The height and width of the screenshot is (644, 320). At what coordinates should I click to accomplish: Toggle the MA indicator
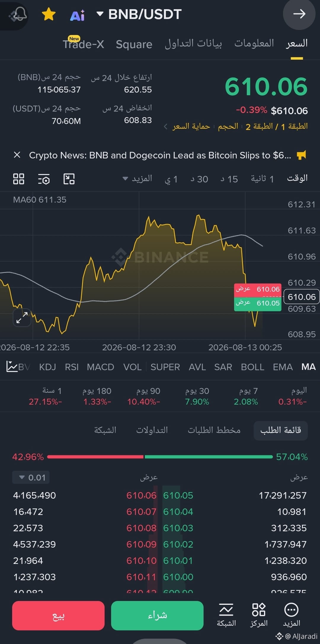[x=308, y=367]
